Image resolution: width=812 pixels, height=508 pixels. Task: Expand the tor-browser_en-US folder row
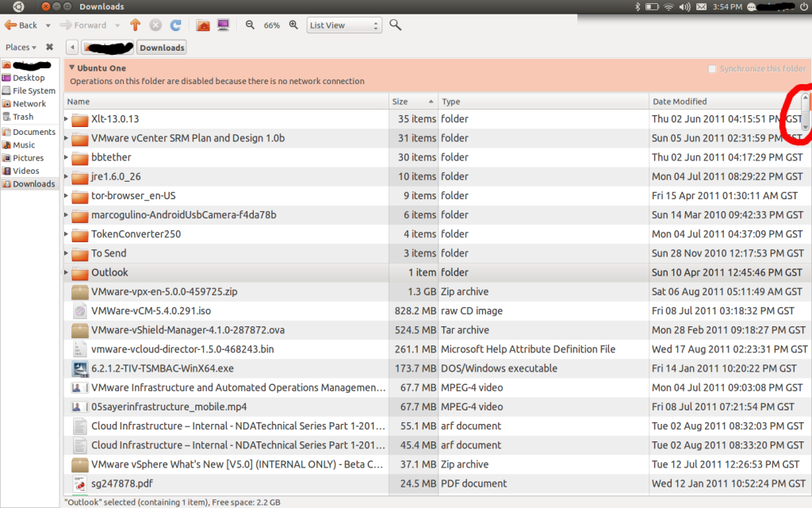(67, 196)
